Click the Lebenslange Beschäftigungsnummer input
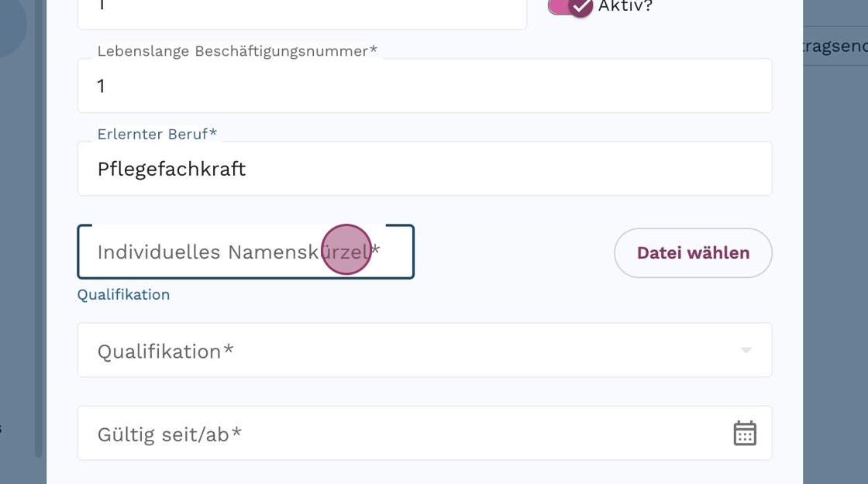 coord(425,86)
